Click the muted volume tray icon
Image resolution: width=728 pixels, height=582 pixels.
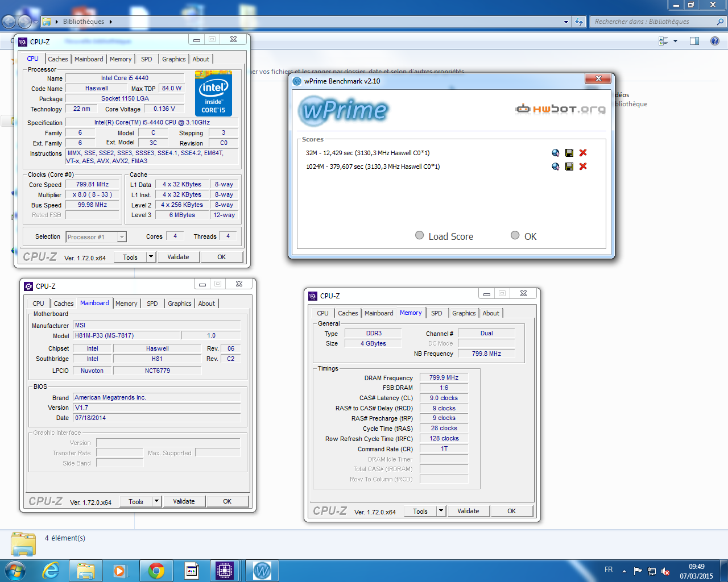(665, 571)
